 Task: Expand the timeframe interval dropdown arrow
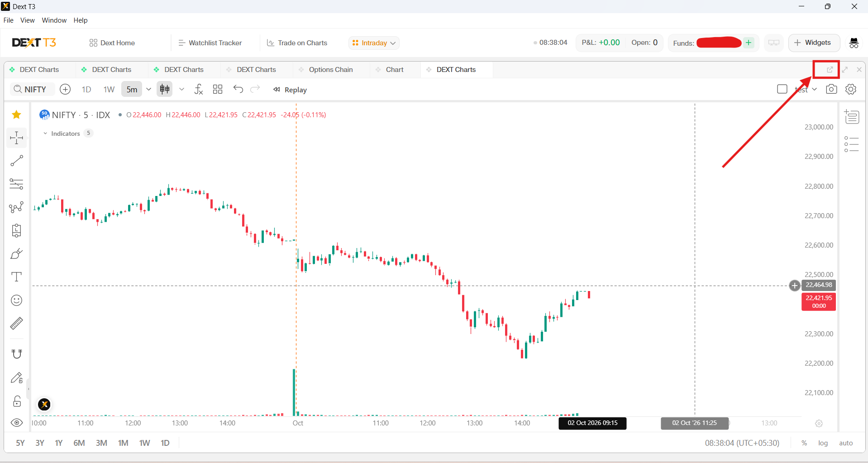[148, 90]
